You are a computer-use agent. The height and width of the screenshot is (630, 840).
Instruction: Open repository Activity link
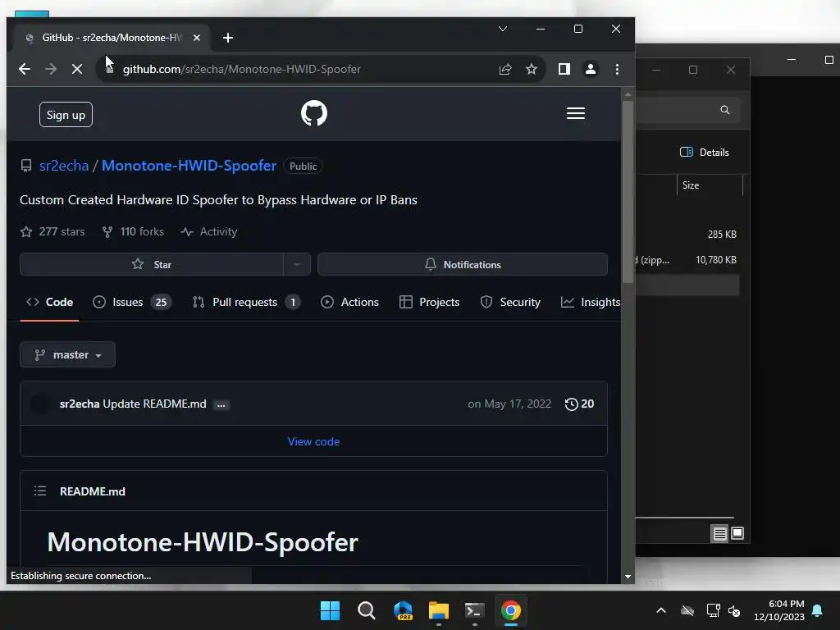click(x=209, y=231)
